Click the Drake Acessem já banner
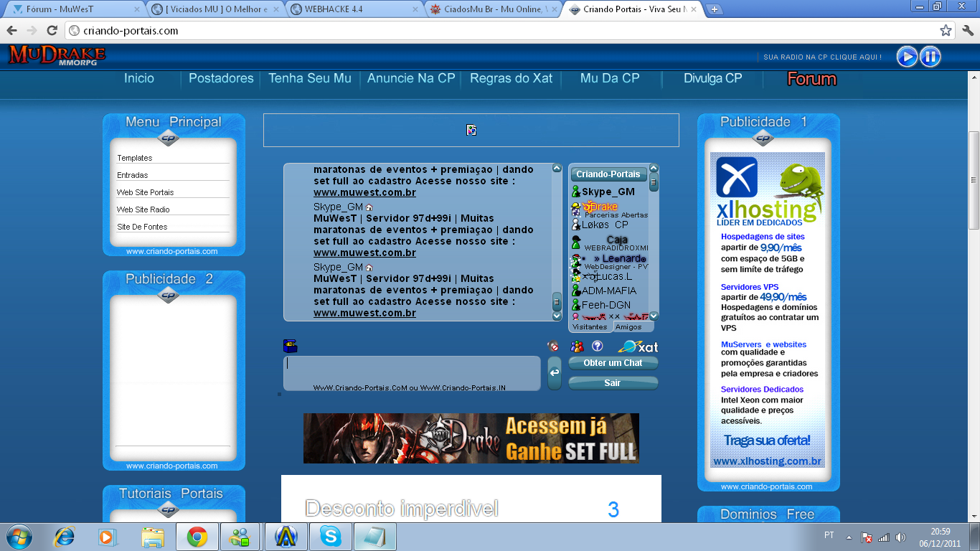Screen dimensions: 980x551 [471, 438]
